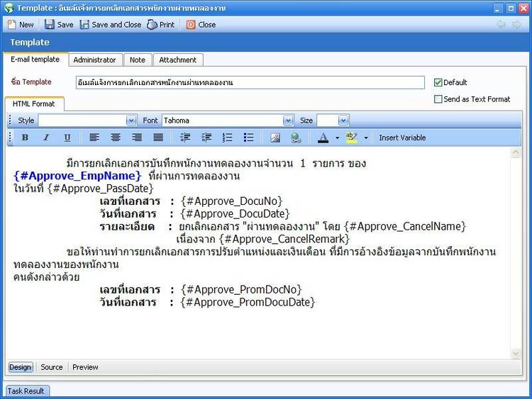The width and height of the screenshot is (532, 399).
Task: Click the Insert Variable button
Action: click(402, 137)
